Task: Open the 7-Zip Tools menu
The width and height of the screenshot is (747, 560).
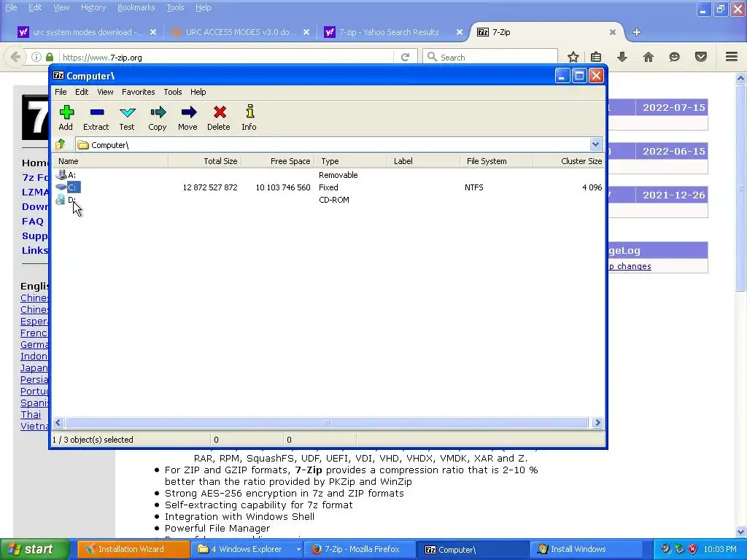Action: 172,92
